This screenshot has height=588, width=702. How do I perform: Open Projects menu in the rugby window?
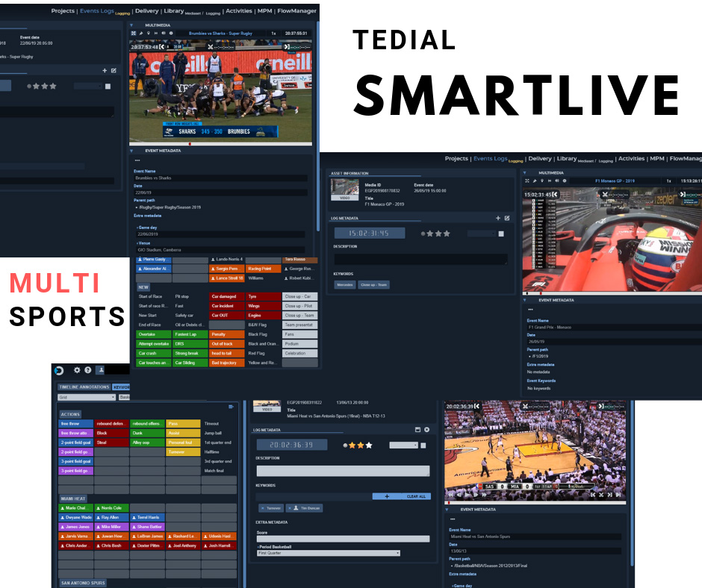click(x=63, y=10)
